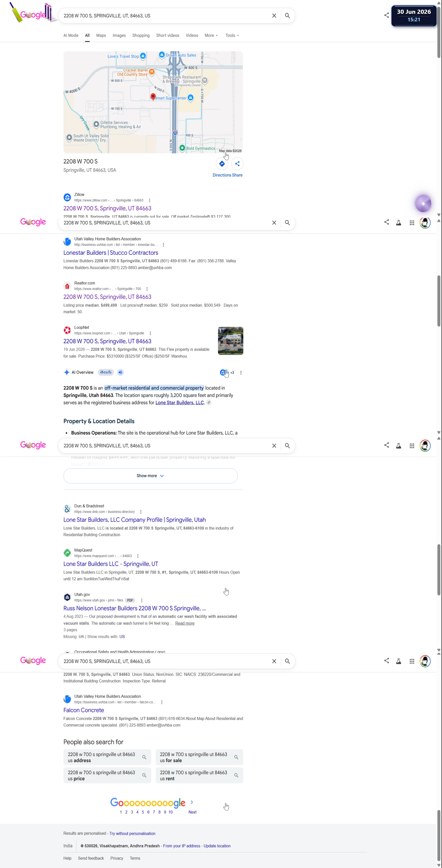Click the Try without personalisation link
Image resolution: width=442 pixels, height=868 pixels.
pyautogui.click(x=133, y=834)
